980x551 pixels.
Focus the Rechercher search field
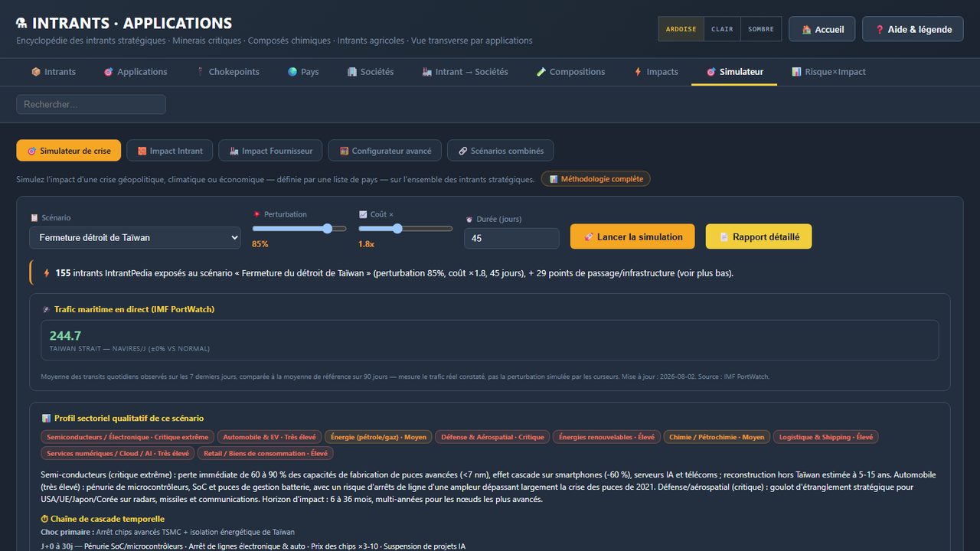coord(91,104)
